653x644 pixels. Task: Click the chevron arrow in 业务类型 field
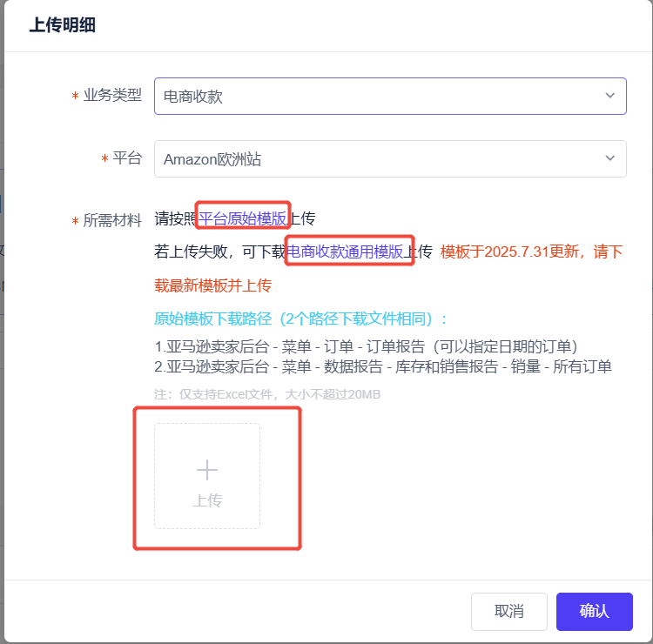tap(609, 96)
